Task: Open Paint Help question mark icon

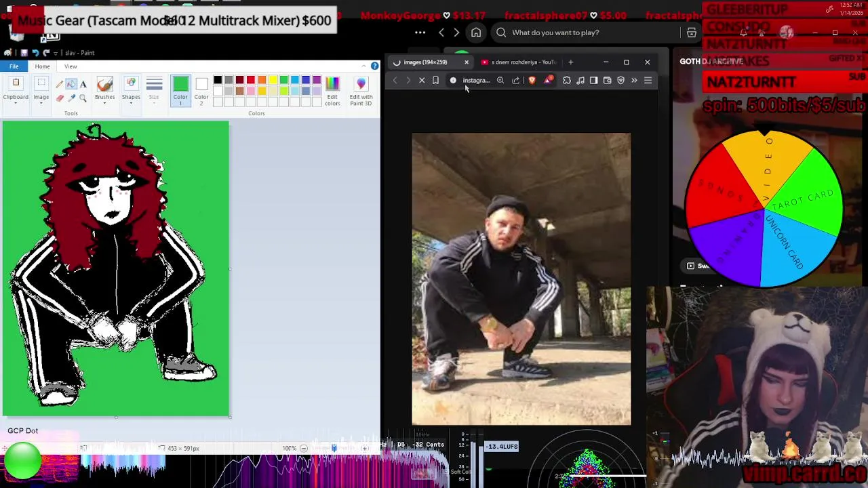Action: click(374, 66)
